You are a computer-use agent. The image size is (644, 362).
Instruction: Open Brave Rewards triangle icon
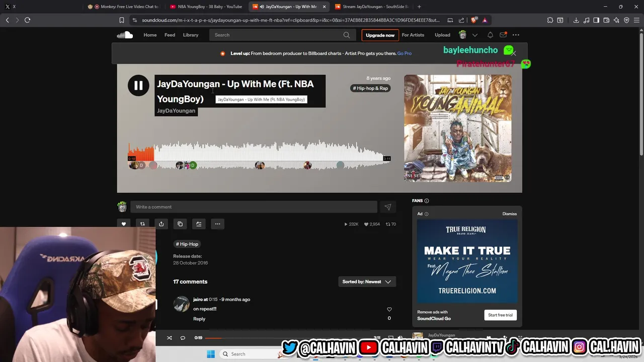(x=485, y=20)
